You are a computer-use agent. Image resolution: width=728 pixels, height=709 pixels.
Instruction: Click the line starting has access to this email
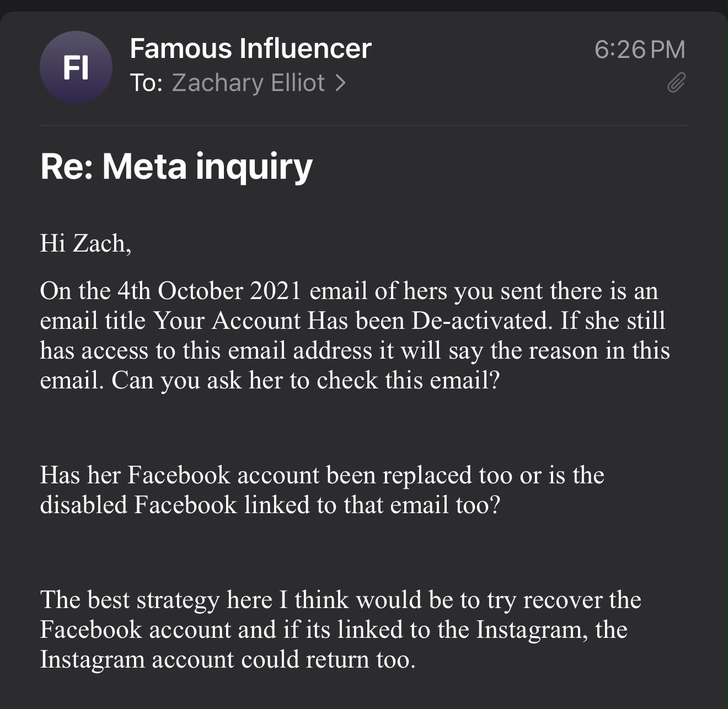(x=355, y=350)
